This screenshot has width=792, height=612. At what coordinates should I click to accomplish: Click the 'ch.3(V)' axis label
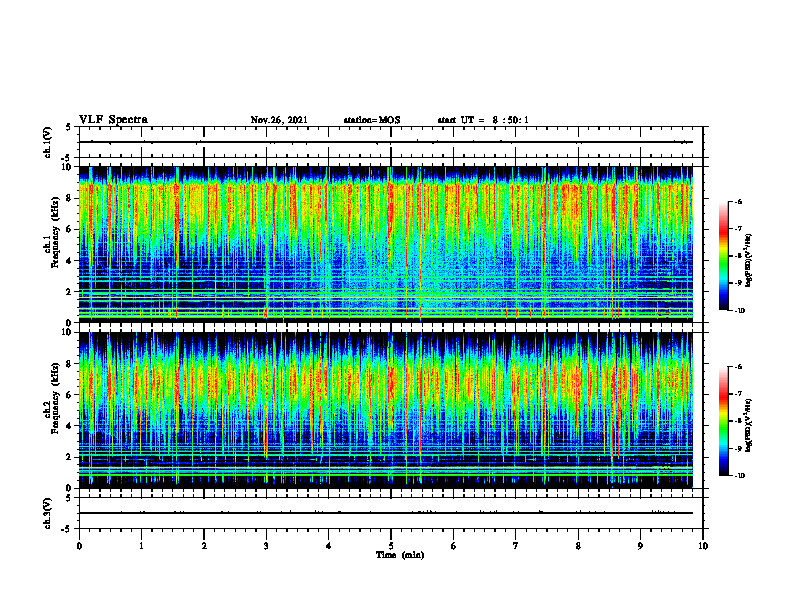(48, 513)
